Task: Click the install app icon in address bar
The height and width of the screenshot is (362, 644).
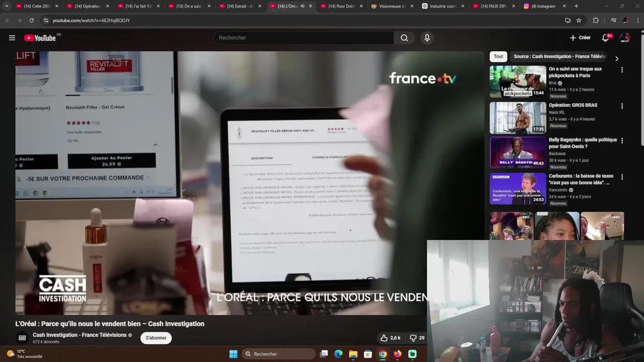Action: tap(568, 20)
